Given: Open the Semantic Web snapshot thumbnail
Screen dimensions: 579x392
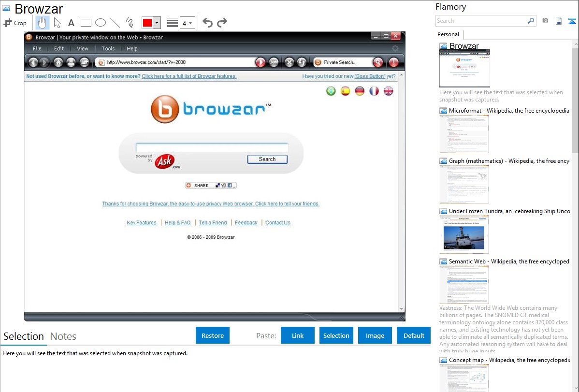Looking at the screenshot, I should (x=464, y=284).
